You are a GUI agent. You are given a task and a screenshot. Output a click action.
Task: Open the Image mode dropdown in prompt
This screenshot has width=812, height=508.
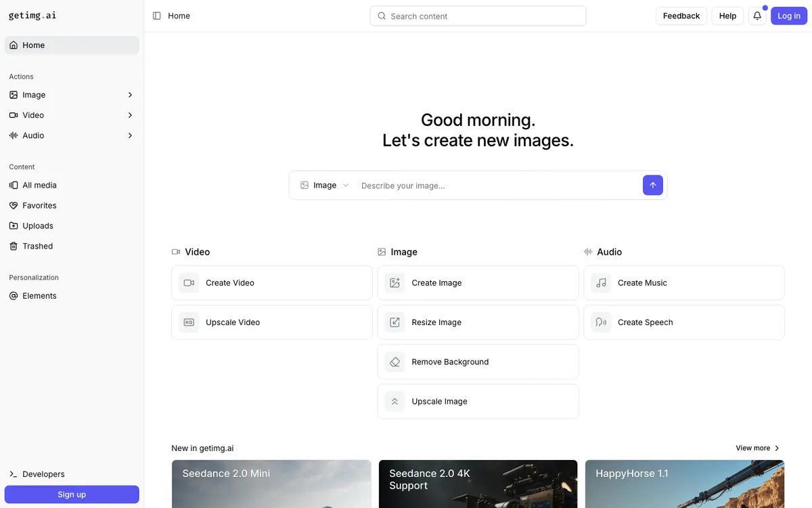tap(325, 185)
